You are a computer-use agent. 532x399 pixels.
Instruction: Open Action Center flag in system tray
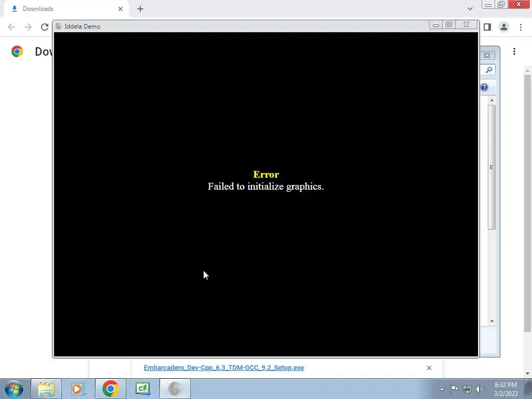point(454,389)
